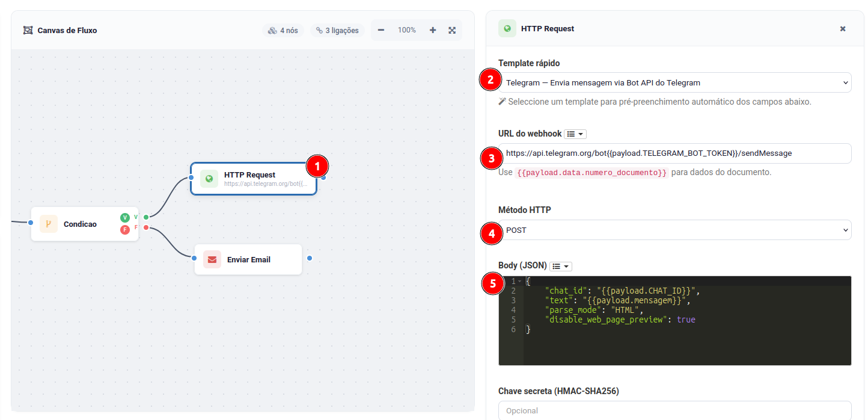868x420 pixels.
Task: Open the Template rápido dropdown
Action: [x=675, y=82]
